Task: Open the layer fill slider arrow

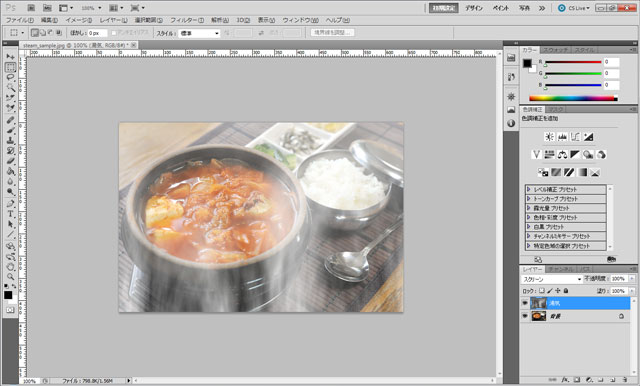Action: pyautogui.click(x=632, y=291)
